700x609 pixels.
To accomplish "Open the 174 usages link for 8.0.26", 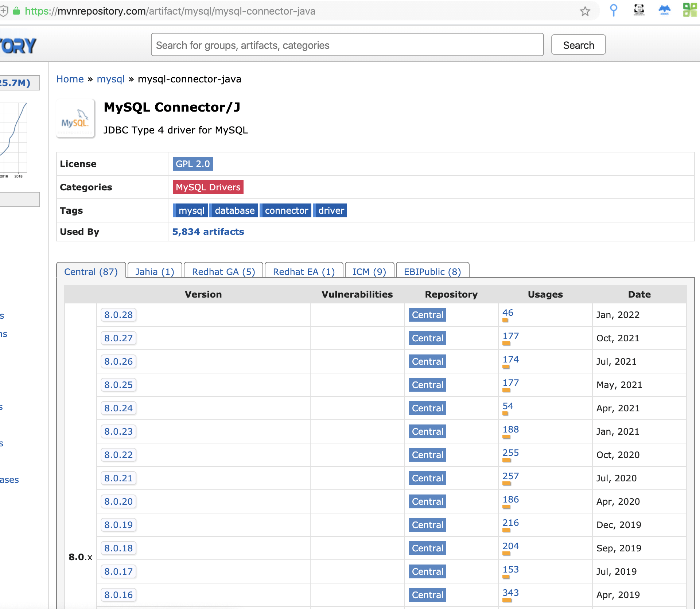I will (x=510, y=360).
